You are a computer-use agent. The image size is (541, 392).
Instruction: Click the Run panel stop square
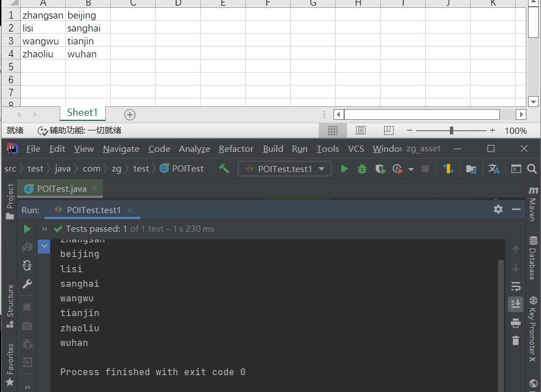click(27, 307)
